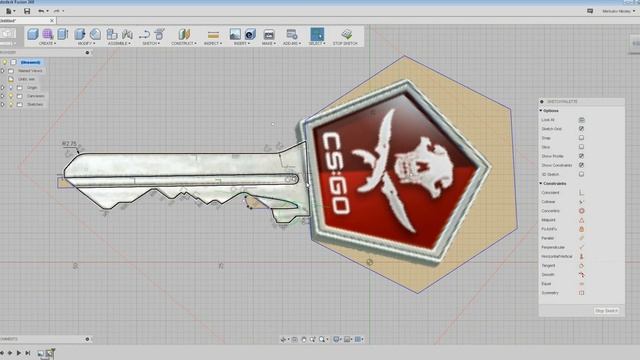The height and width of the screenshot is (360, 640).
Task: Toggle Canvases folder visibility lightbulb
Action: (x=11, y=96)
